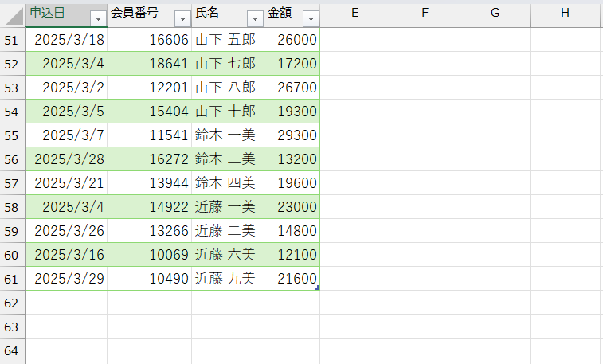Select row 58 header
This screenshot has height=364, width=603.
(13, 207)
